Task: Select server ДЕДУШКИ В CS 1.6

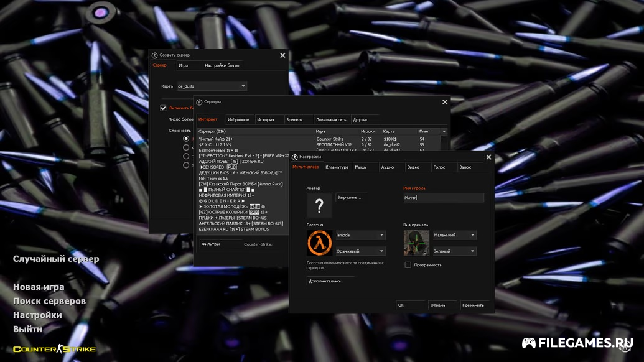Action: click(x=243, y=173)
